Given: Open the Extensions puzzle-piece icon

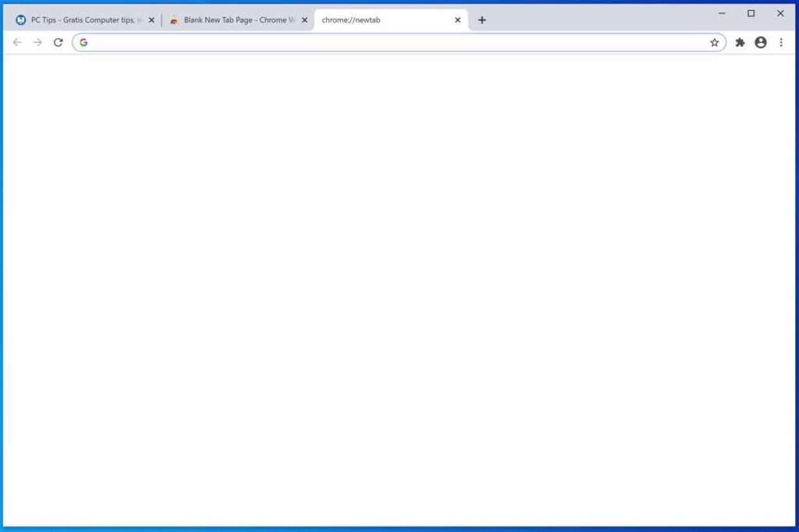Looking at the screenshot, I should [x=740, y=43].
